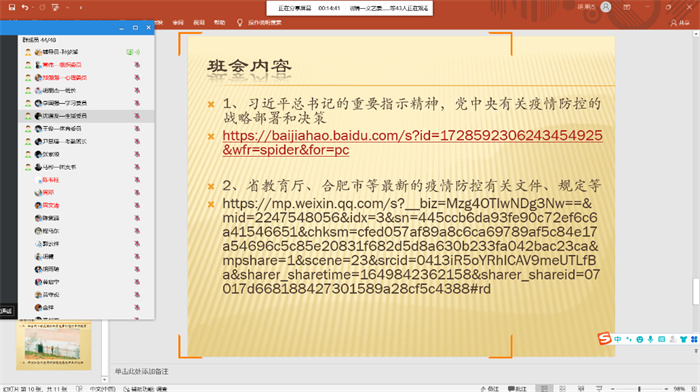Expand the Undo history dropdown arrow
This screenshot has width=700, height=392.
(x=33, y=8)
